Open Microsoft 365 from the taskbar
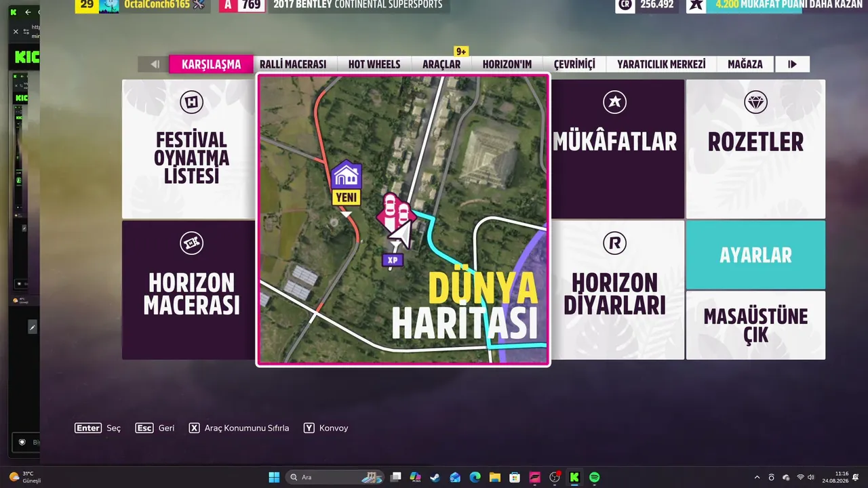The image size is (868, 488). [416, 477]
